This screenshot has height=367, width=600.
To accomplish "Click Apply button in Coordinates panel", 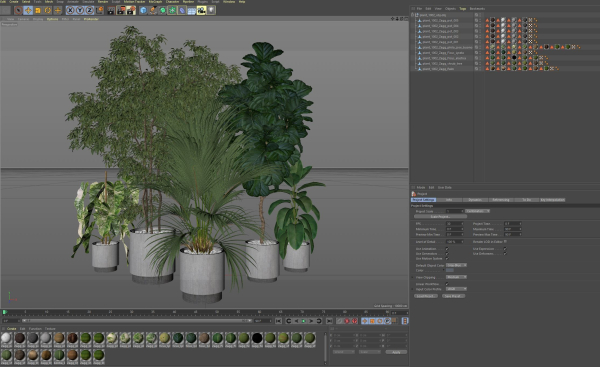I will click(x=396, y=352).
